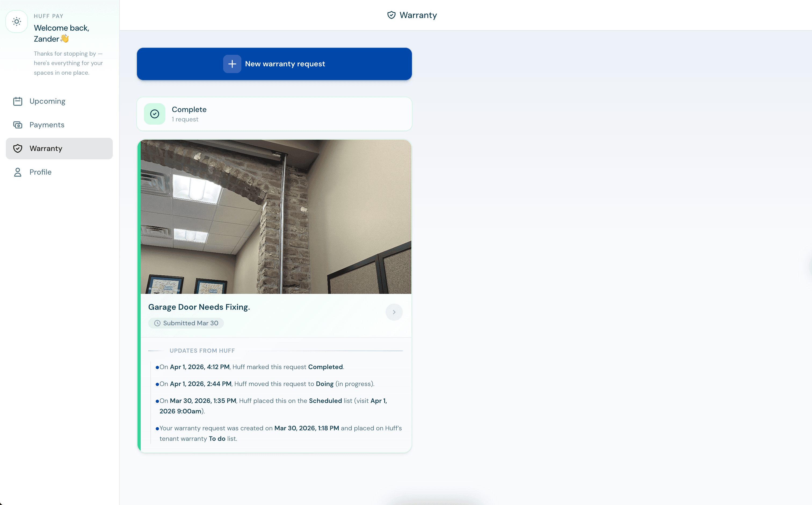This screenshot has height=505, width=812.
Task: Open the Payments page
Action: click(47, 125)
